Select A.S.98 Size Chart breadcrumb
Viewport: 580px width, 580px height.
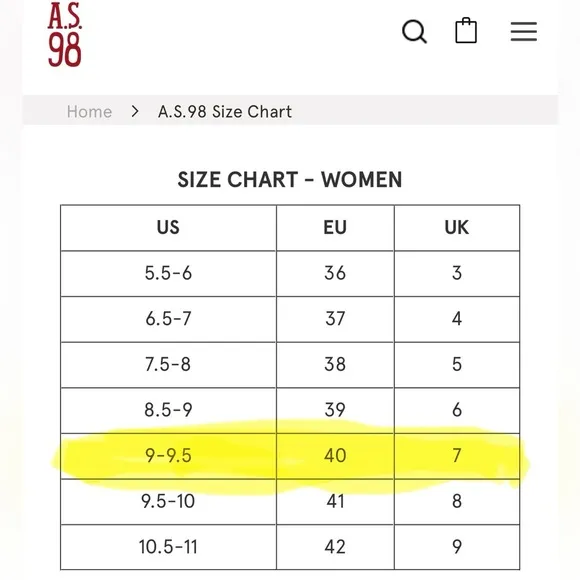[225, 112]
